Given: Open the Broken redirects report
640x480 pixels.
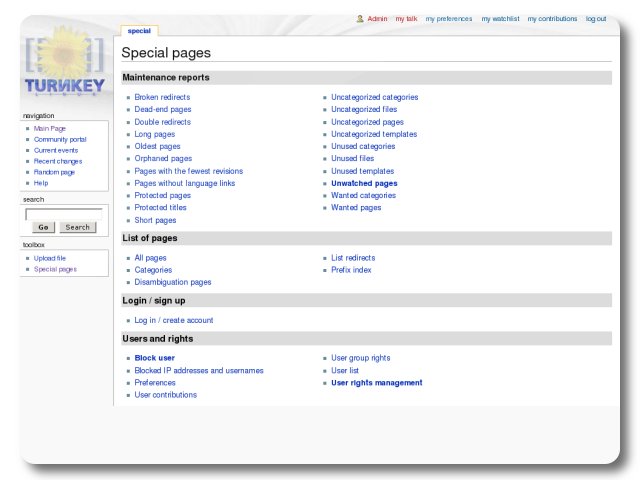Looking at the screenshot, I should [x=162, y=97].
